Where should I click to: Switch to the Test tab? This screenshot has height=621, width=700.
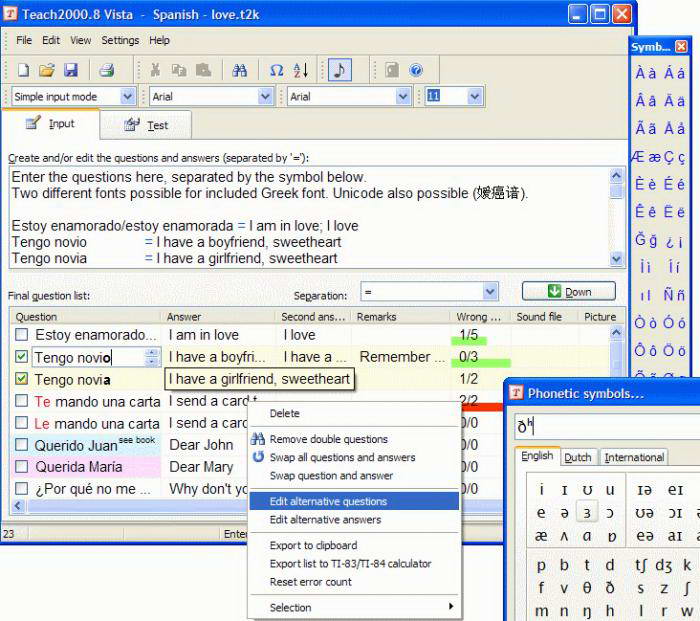click(x=146, y=125)
